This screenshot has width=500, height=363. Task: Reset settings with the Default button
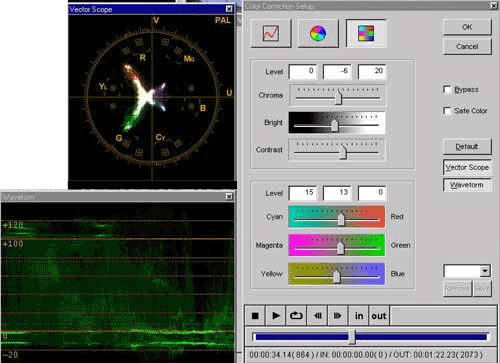click(x=467, y=146)
